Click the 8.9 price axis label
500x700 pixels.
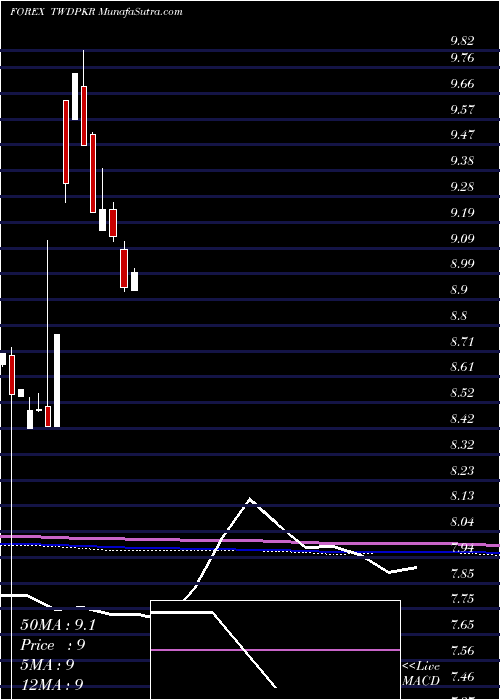[459, 290]
